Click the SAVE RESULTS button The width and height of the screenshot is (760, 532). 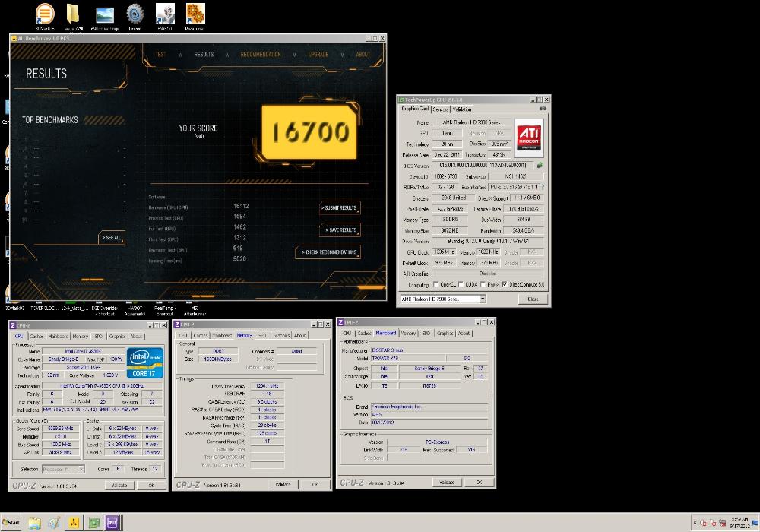(x=340, y=230)
